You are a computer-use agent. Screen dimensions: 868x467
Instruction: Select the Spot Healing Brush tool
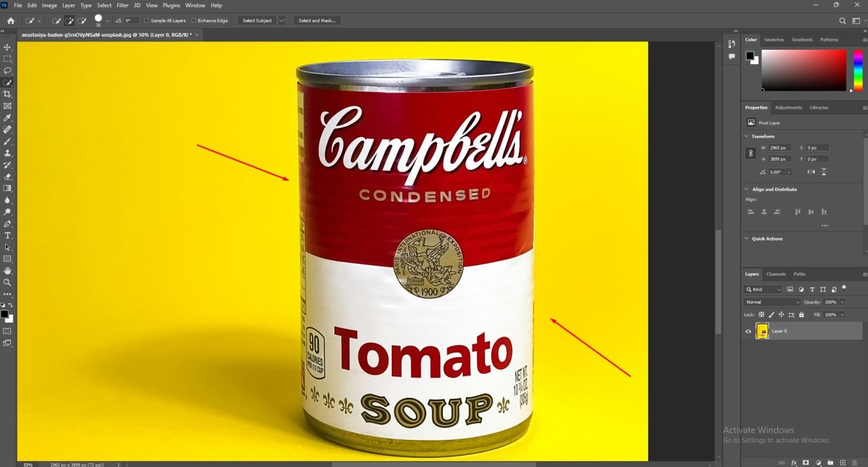pyautogui.click(x=8, y=129)
